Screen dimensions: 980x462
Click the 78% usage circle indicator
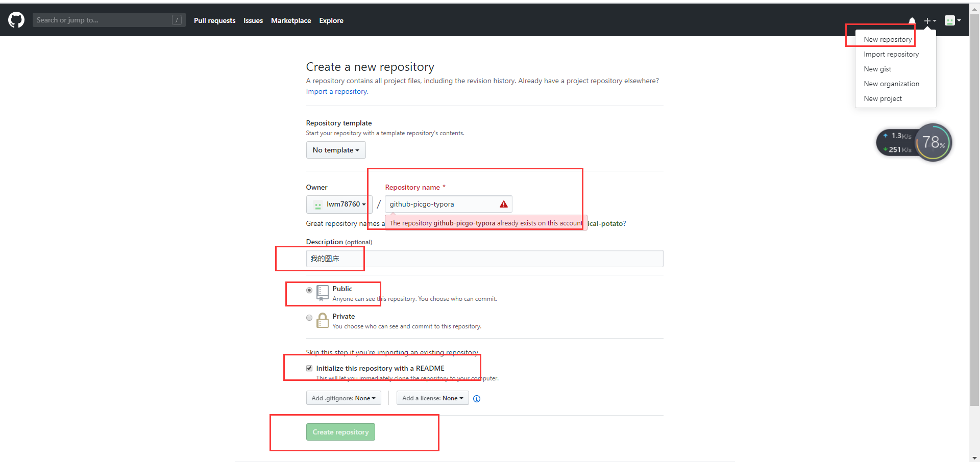coord(934,142)
